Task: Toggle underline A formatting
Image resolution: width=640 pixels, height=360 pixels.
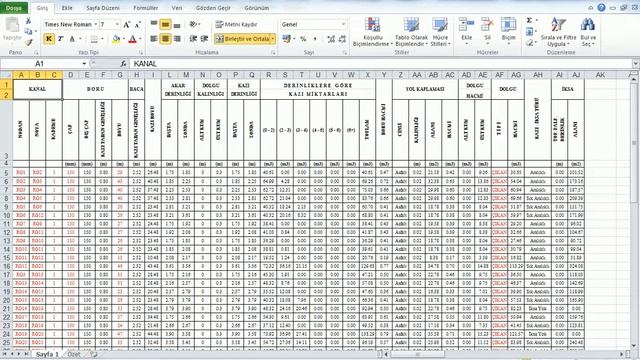Action: click(x=72, y=39)
